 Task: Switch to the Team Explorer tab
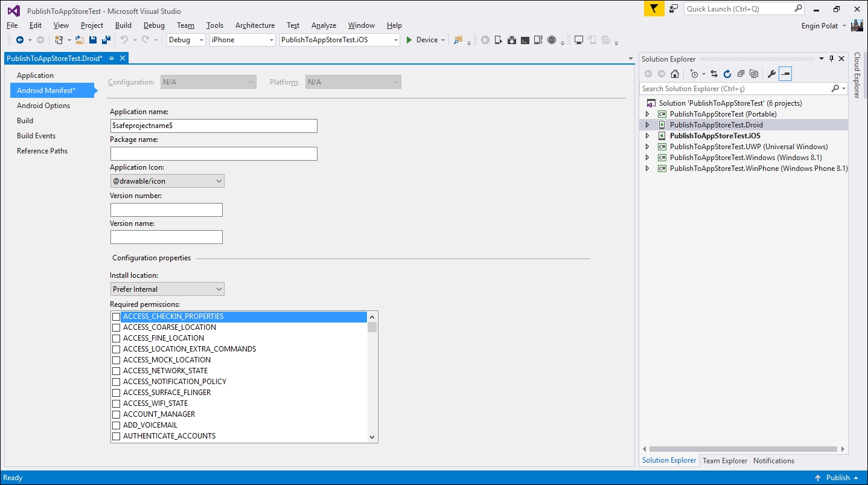(x=724, y=460)
